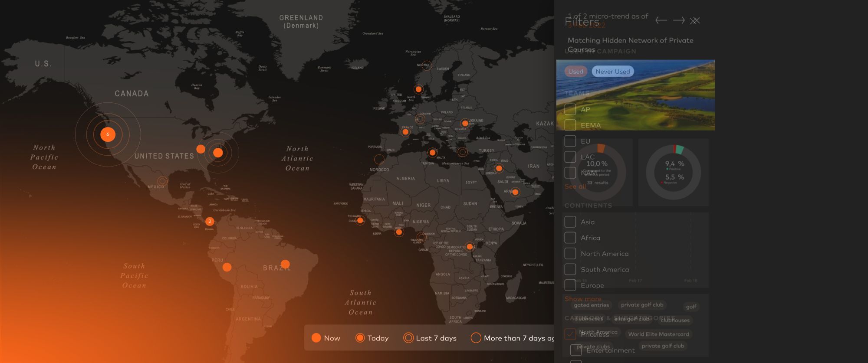Close the panel with the X icon

click(695, 20)
